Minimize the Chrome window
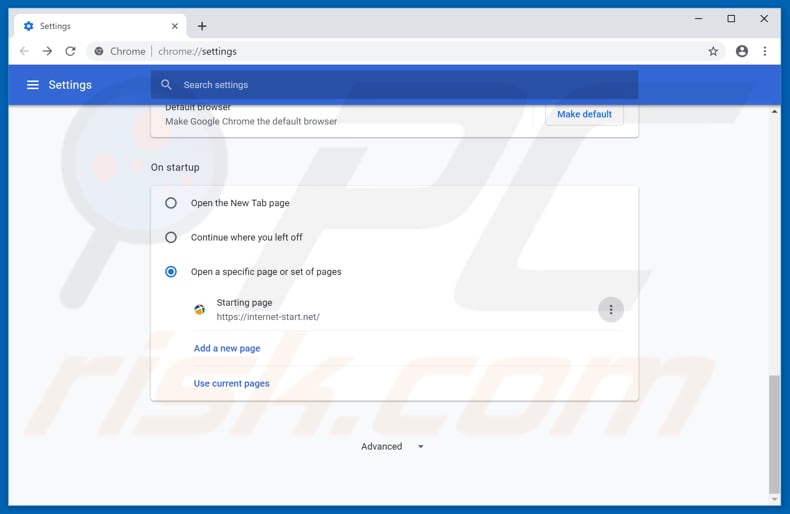 (698, 19)
